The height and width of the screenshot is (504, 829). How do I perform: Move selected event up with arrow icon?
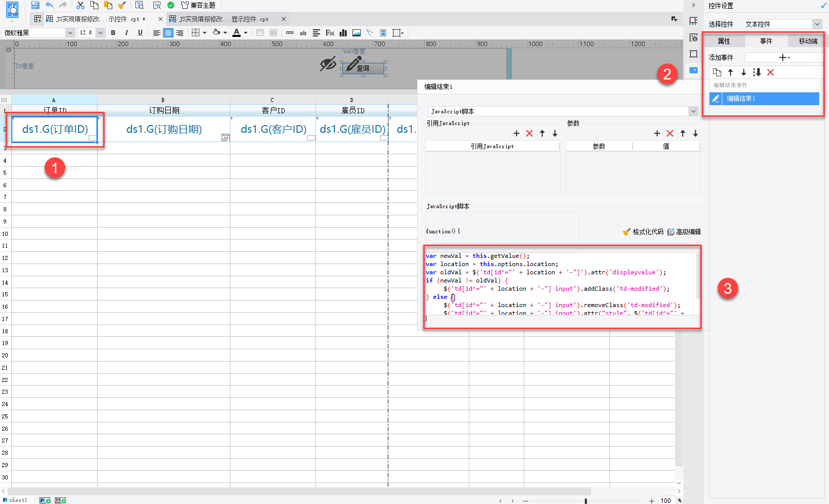(731, 72)
